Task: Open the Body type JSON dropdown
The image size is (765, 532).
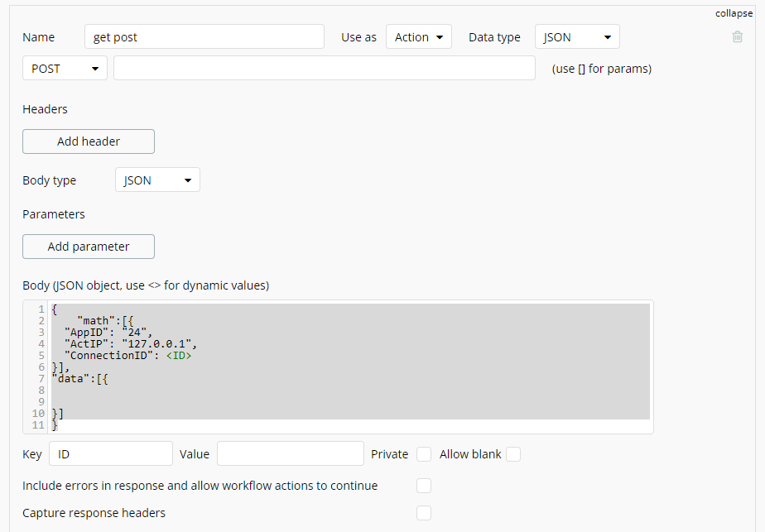Action: (156, 180)
